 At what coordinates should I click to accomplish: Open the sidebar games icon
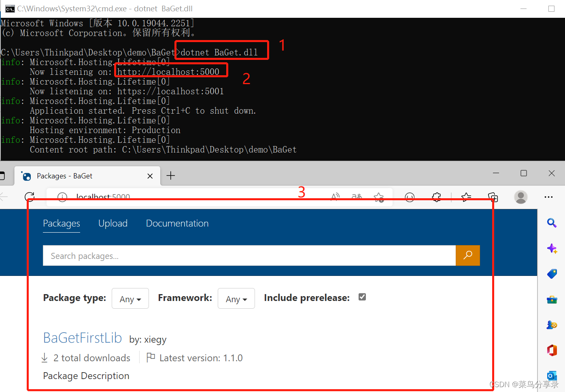pos(552,324)
